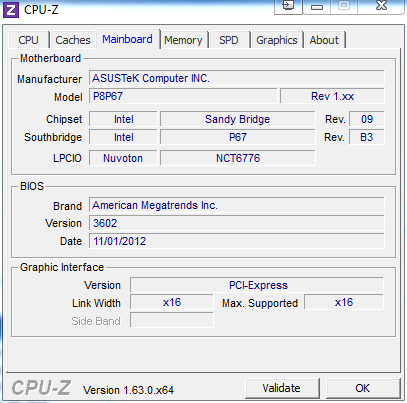The height and width of the screenshot is (403, 407).
Task: Click the LPCIO label
Action: [67, 158]
